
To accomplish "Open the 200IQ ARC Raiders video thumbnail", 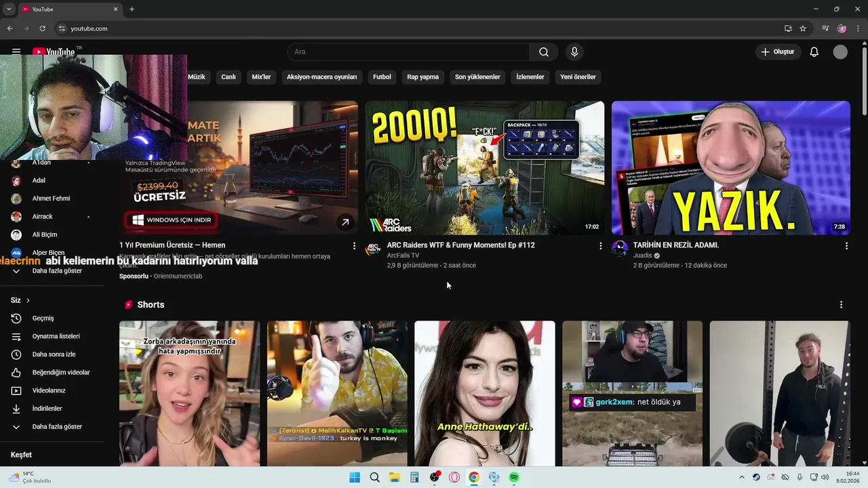I will (485, 168).
